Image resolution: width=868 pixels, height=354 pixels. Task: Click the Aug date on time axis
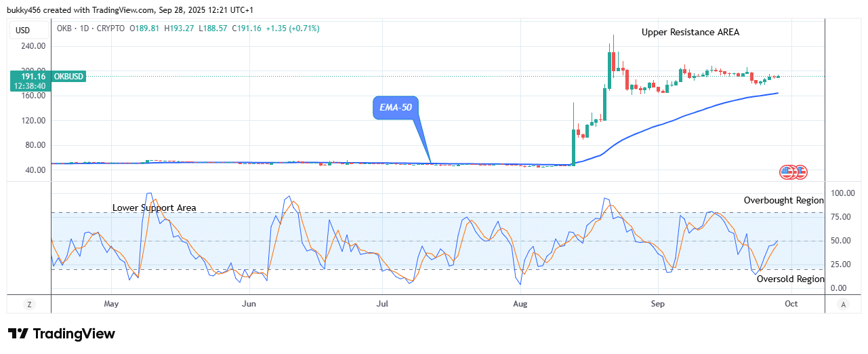point(520,304)
